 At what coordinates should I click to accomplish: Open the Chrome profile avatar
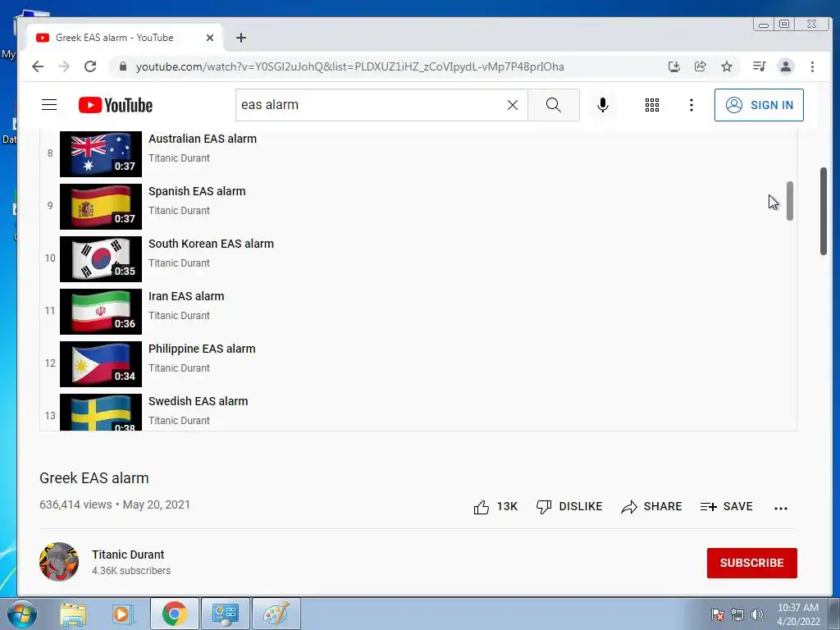785,66
